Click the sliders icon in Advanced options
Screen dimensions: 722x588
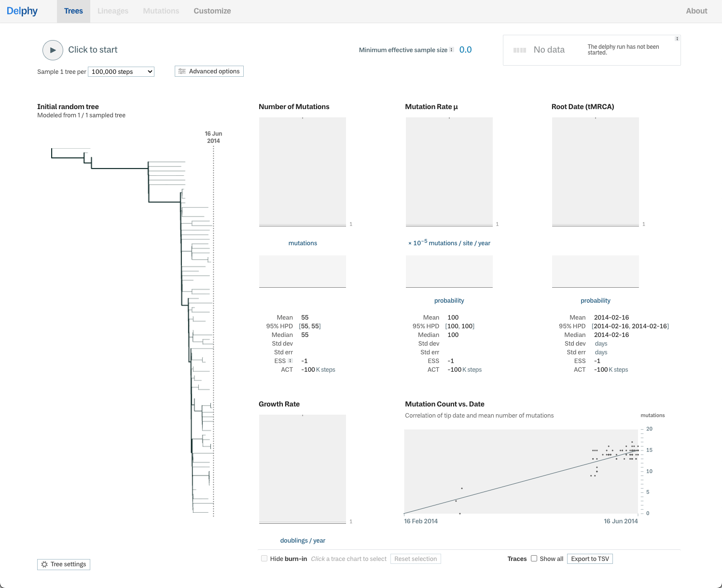[182, 71]
